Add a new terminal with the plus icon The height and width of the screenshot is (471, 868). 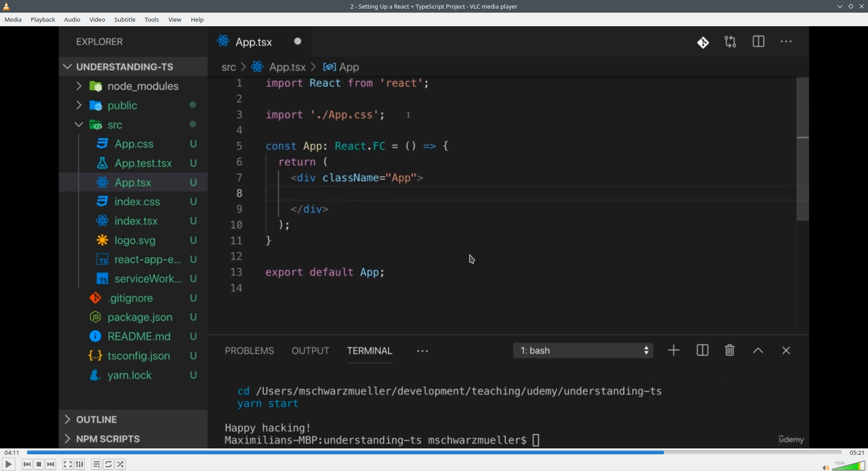point(674,350)
